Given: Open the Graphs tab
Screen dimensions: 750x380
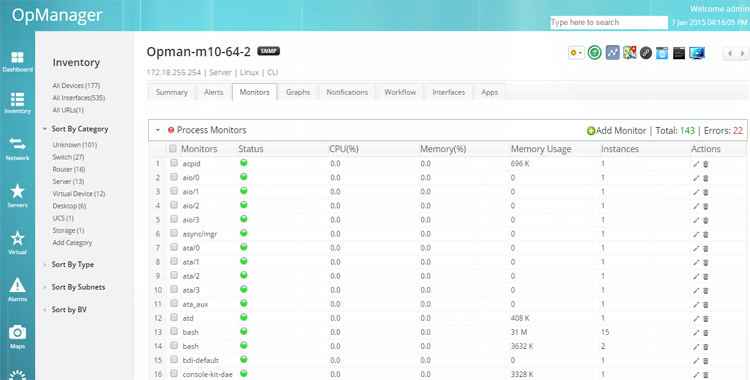Looking at the screenshot, I should pyautogui.click(x=298, y=92).
